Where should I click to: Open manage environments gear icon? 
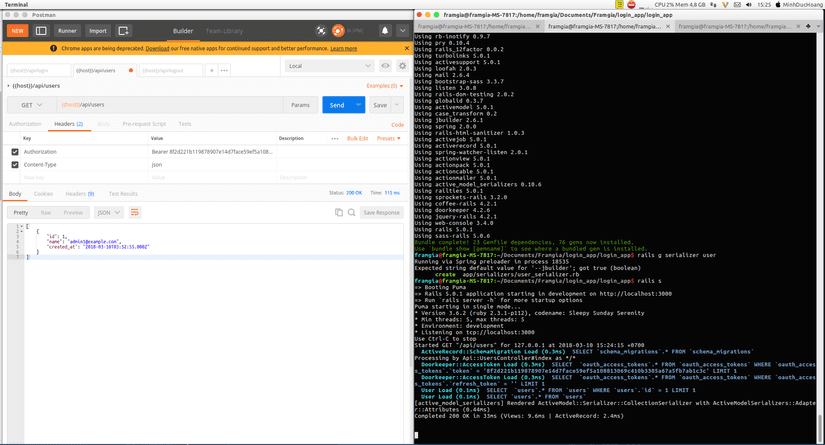click(402, 66)
